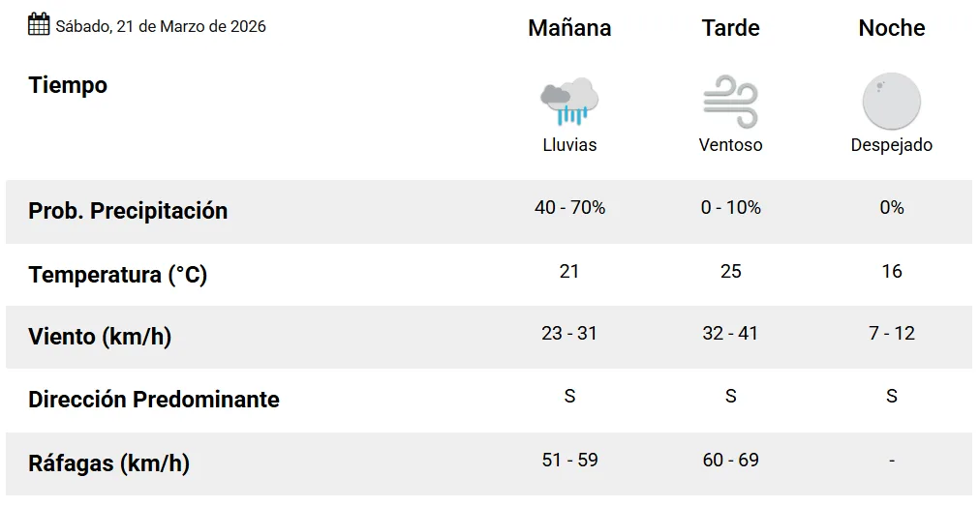This screenshot has height=507, width=980.
Task: Click the clear moon icon for Noche
Action: tap(891, 102)
